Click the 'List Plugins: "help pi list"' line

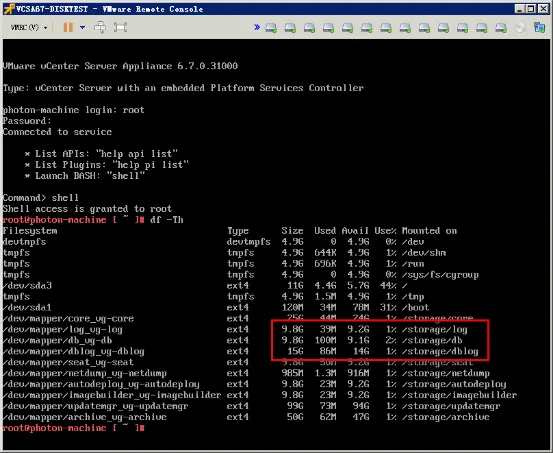point(107,165)
